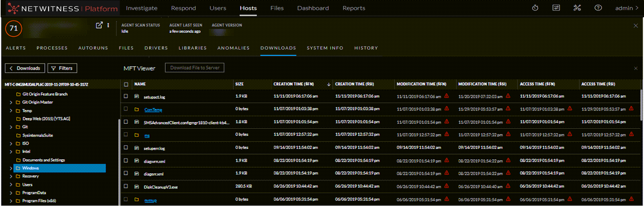Click the pop-out external link icon beside host
The width and height of the screenshot is (644, 206).
click(99, 25)
